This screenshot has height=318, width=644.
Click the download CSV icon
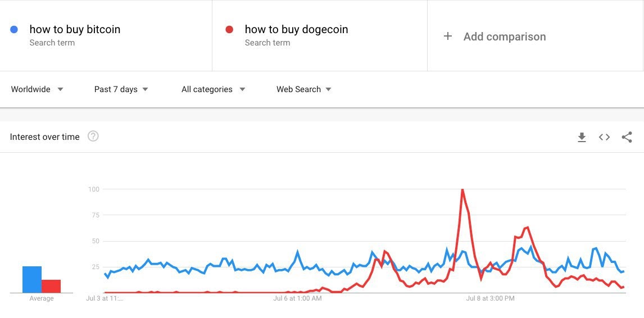pos(582,137)
